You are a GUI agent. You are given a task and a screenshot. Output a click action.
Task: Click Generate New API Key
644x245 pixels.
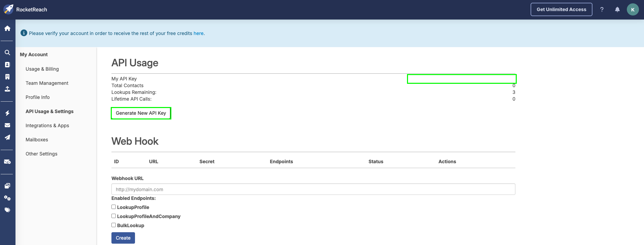(141, 113)
